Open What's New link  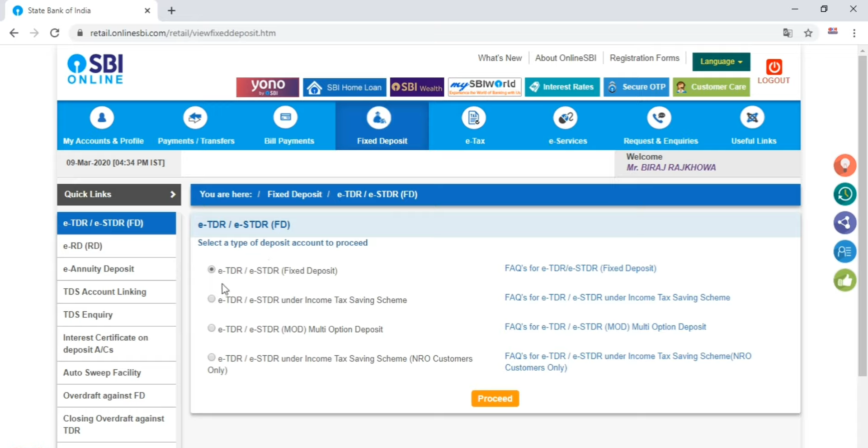click(x=500, y=58)
